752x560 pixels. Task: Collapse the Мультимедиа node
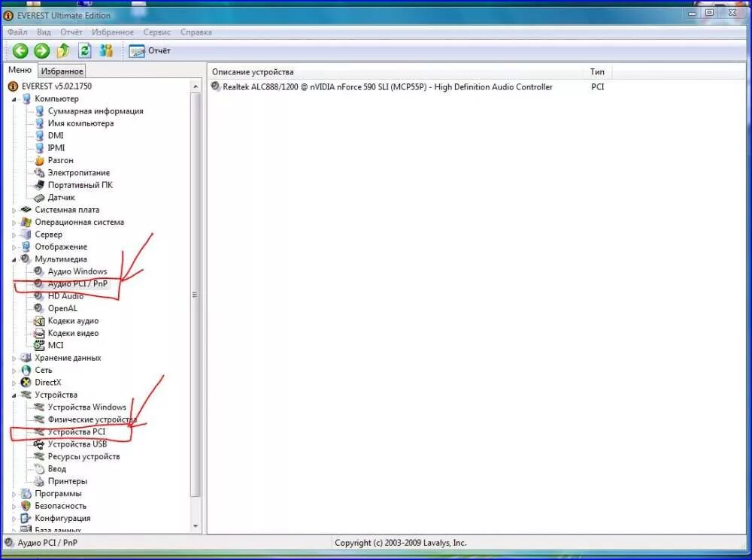click(14, 259)
